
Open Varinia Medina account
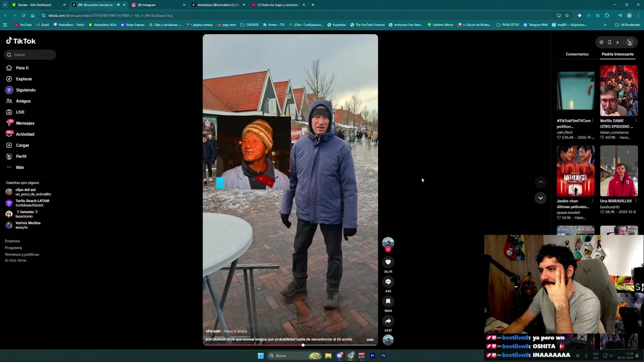(24, 225)
